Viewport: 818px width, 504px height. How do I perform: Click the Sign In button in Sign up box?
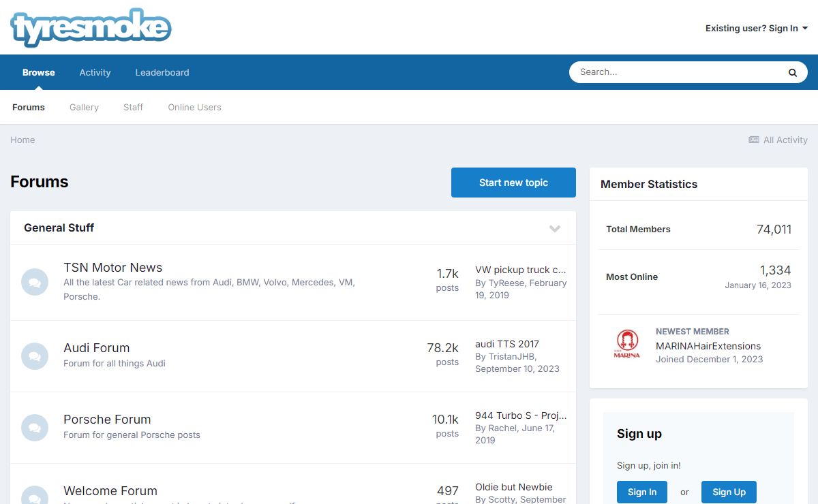click(x=642, y=492)
